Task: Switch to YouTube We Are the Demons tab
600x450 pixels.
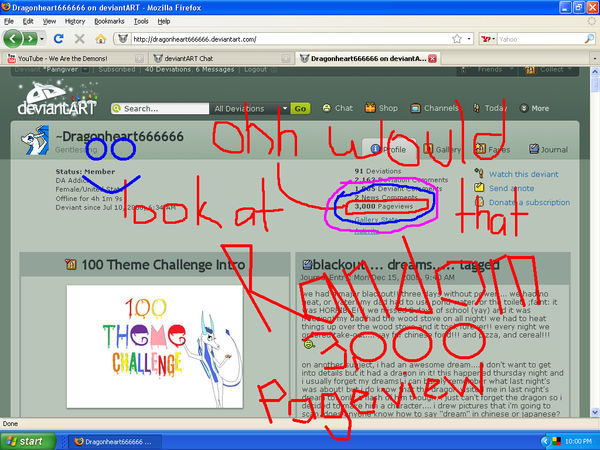Action: (x=75, y=59)
